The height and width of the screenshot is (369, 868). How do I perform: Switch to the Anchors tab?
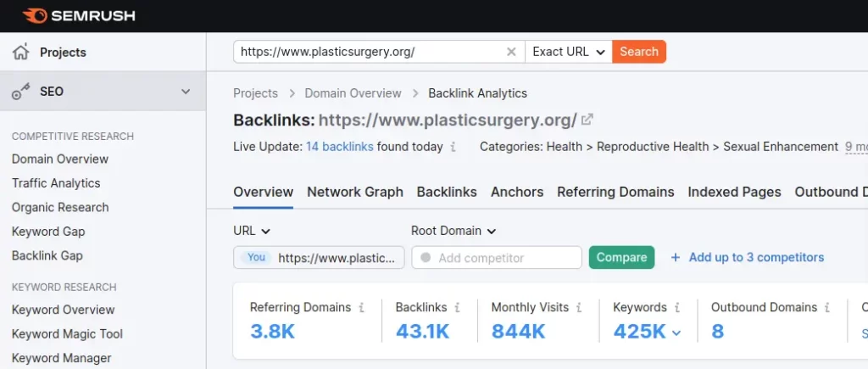(517, 193)
